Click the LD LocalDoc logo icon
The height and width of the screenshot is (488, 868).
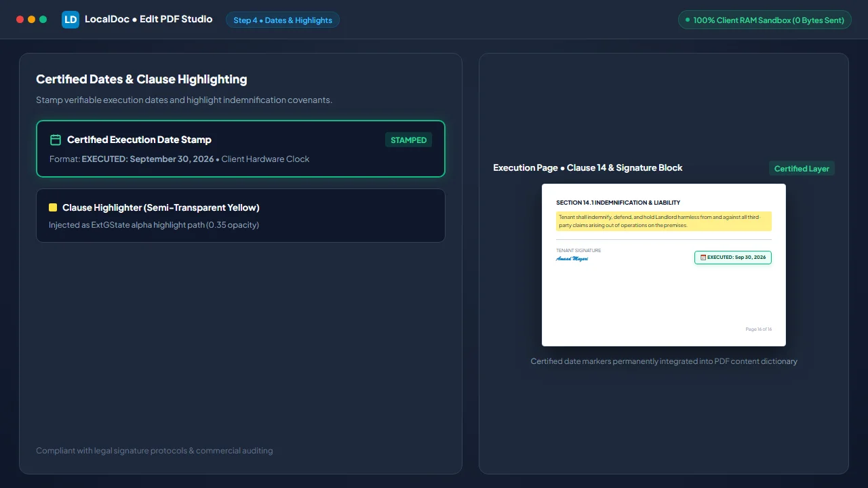pyautogui.click(x=71, y=20)
